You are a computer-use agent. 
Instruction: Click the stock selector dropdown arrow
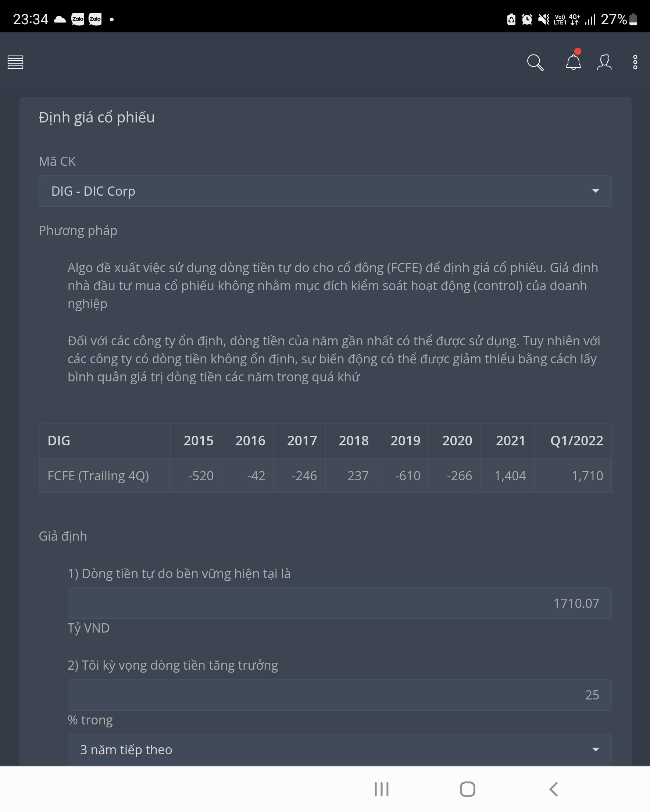pos(595,191)
